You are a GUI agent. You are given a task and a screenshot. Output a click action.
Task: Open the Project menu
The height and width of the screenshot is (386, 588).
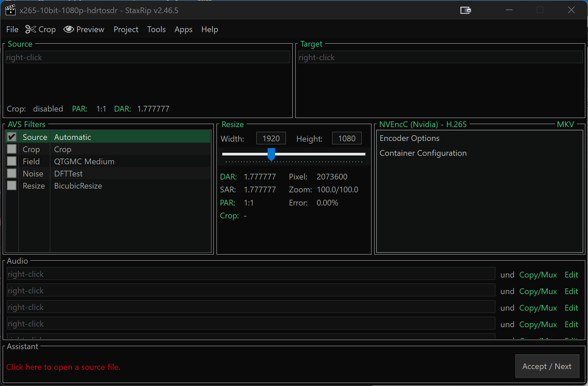(x=126, y=30)
